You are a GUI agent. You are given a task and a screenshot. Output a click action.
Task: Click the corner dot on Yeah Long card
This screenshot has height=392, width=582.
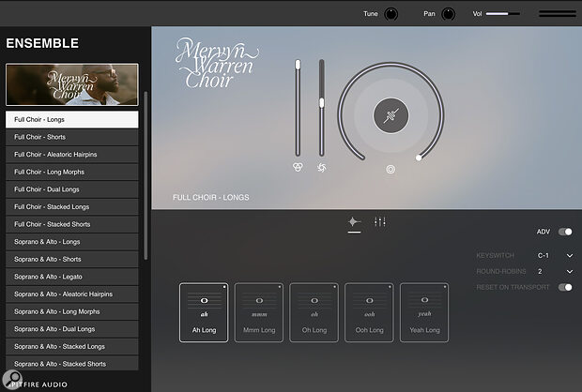445,287
